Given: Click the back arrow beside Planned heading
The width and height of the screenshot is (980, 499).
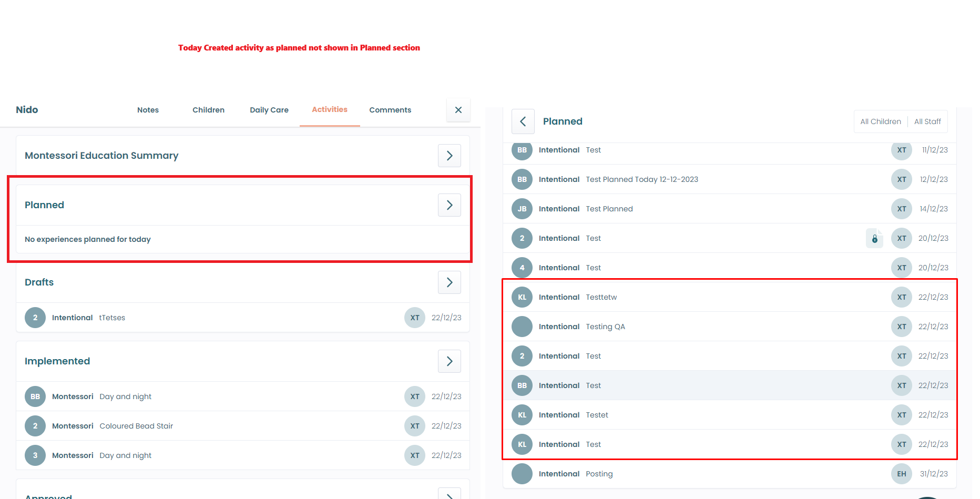Looking at the screenshot, I should (x=523, y=121).
